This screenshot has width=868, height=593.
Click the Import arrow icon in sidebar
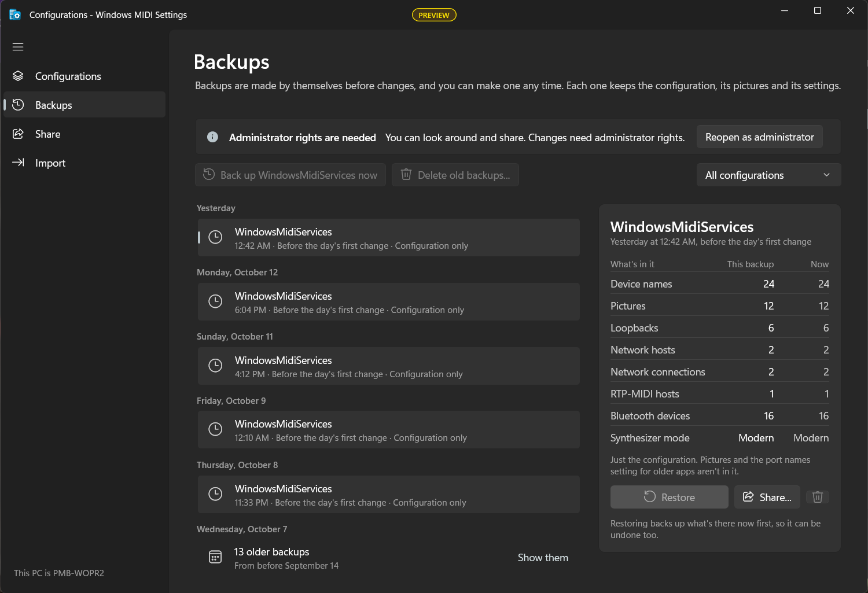coord(18,163)
